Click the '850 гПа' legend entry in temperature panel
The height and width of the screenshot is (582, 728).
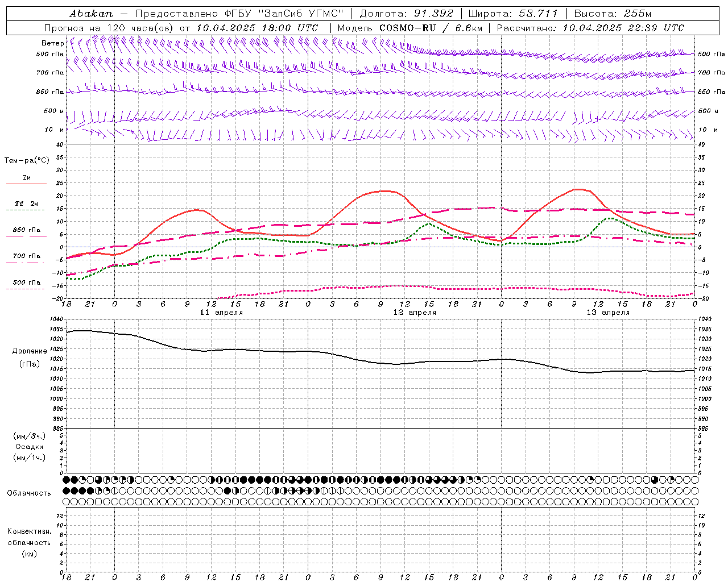[x=26, y=230]
